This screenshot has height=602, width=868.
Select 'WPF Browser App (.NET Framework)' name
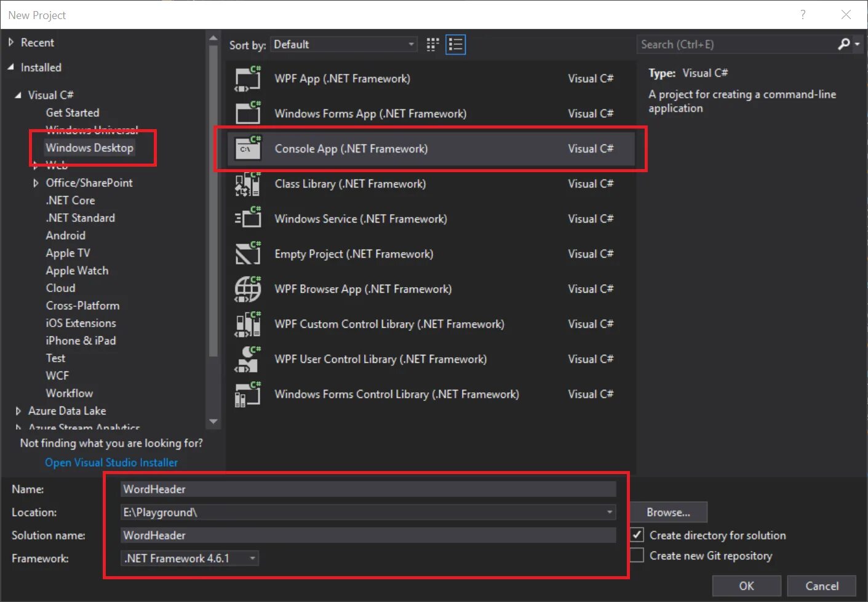pyautogui.click(x=363, y=289)
